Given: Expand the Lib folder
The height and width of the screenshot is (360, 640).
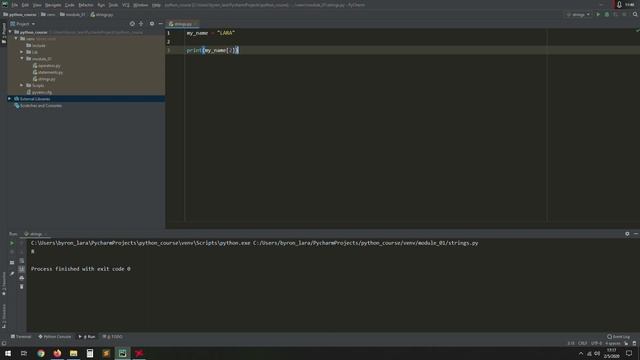Looking at the screenshot, I should coord(22,52).
